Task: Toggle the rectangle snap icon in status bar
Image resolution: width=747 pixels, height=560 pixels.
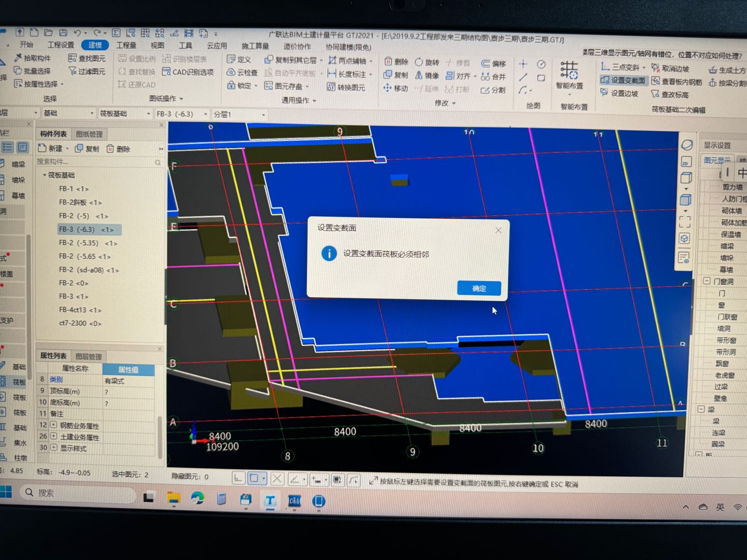Action: [254, 478]
